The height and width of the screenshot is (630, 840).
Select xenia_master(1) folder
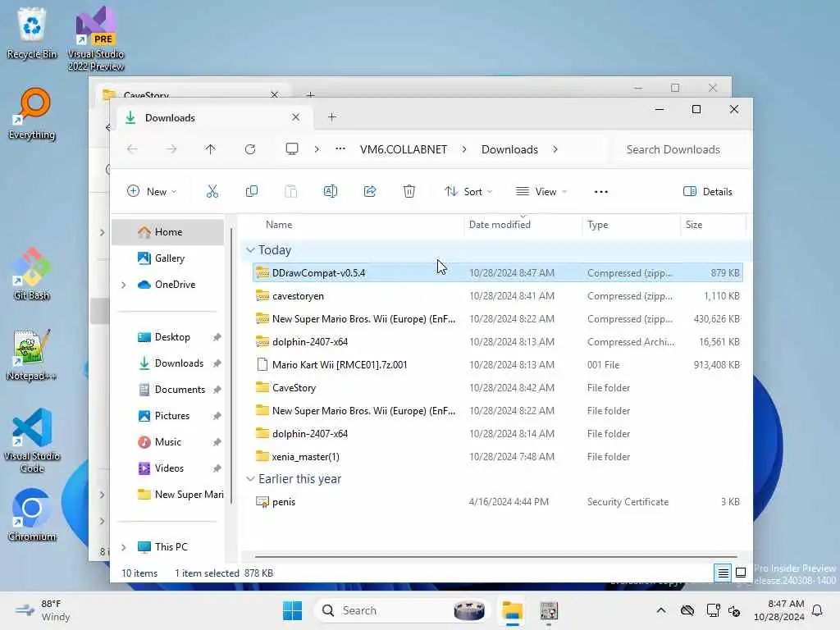[497, 457]
